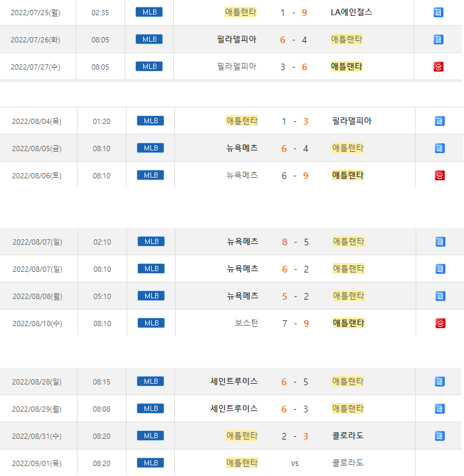The width and height of the screenshot is (464, 476).
Task: Click highlighted 애틀랜타 in the 2022/07/25 row
Action: click(x=241, y=12)
